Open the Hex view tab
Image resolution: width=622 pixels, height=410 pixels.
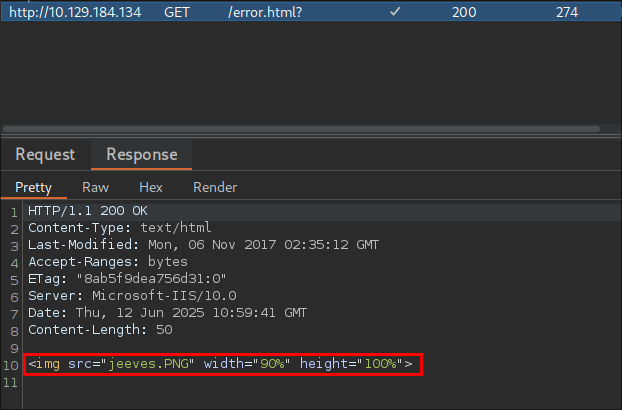coord(151,187)
